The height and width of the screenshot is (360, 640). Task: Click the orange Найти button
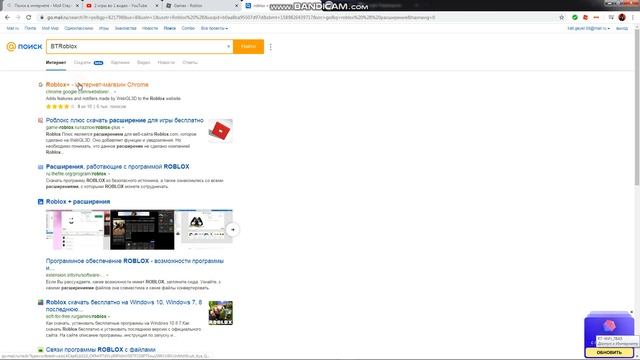[x=248, y=47]
